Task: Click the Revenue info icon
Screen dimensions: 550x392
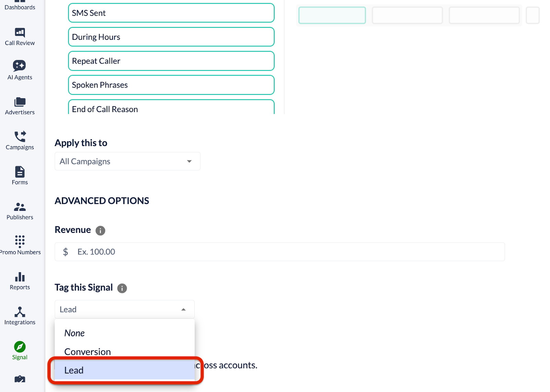Action: [100, 230]
